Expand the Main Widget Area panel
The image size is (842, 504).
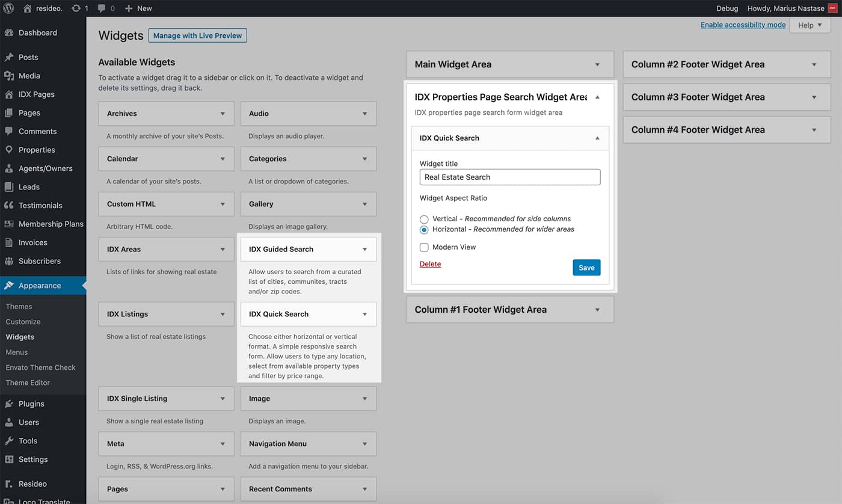597,64
